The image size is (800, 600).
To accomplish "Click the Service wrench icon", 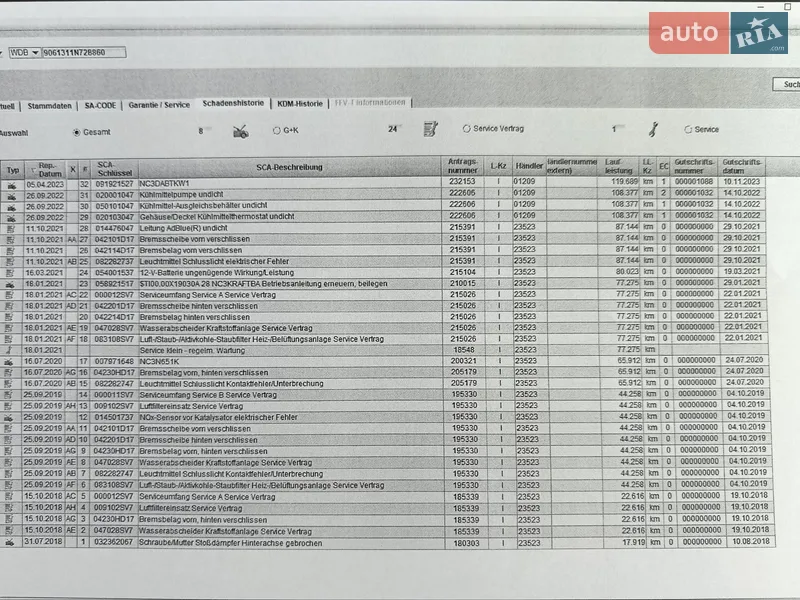I will (x=653, y=129).
